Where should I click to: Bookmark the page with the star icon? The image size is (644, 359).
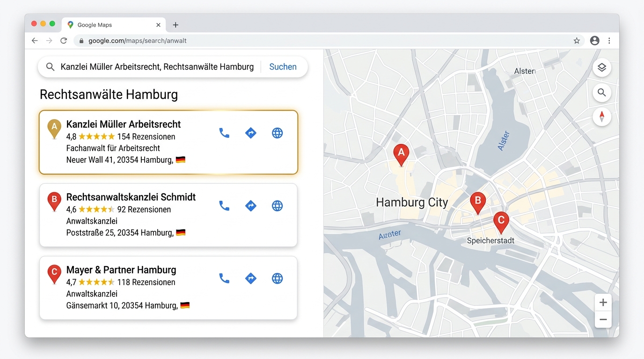pos(577,41)
